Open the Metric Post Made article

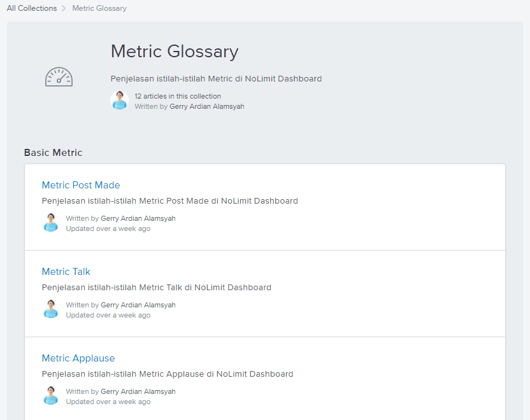(x=81, y=185)
